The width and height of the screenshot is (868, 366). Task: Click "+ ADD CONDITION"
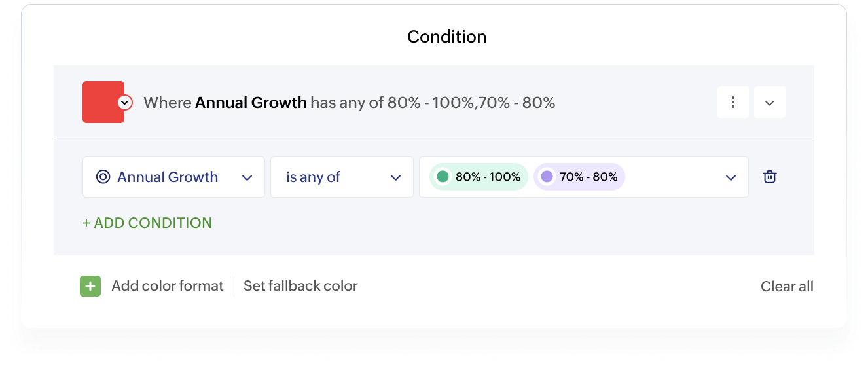coord(147,223)
